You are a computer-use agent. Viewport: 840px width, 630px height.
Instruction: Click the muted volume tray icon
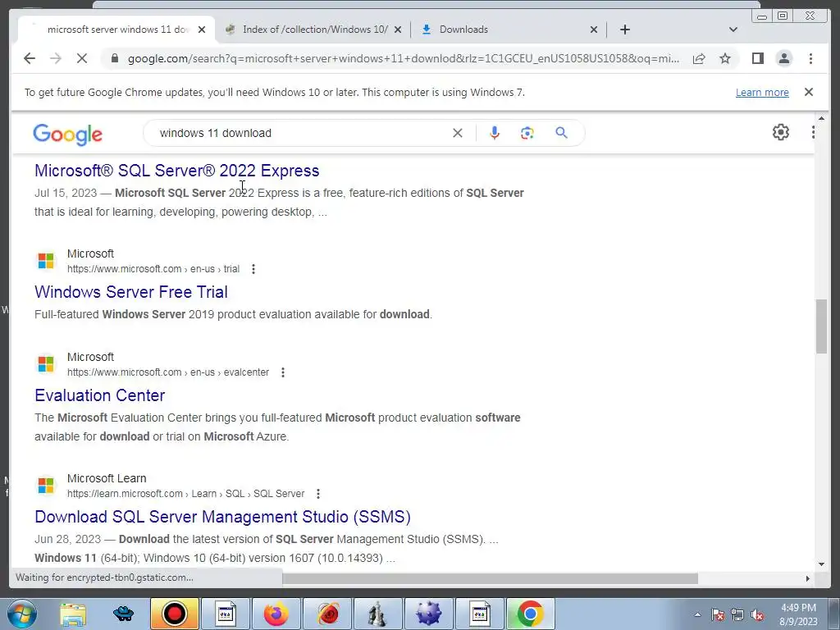coord(757,615)
